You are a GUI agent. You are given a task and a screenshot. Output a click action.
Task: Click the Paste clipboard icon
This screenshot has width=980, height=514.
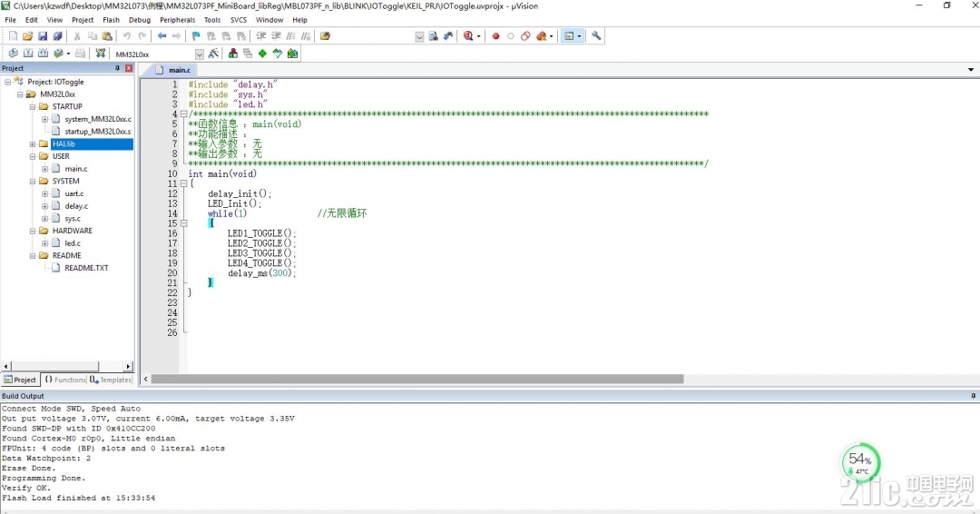[107, 36]
